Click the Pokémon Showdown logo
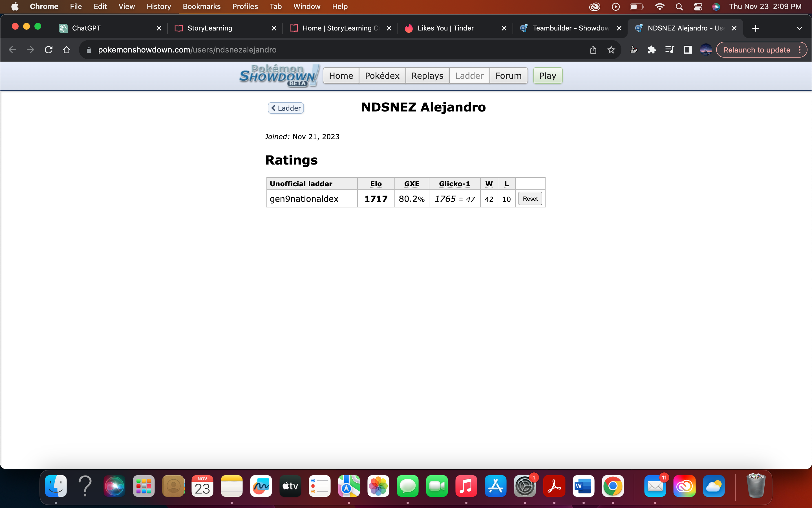Image resolution: width=812 pixels, height=508 pixels. (279, 76)
